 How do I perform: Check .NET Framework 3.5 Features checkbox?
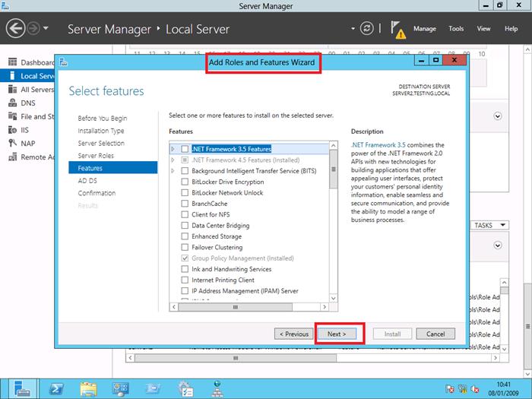pyautogui.click(x=185, y=149)
